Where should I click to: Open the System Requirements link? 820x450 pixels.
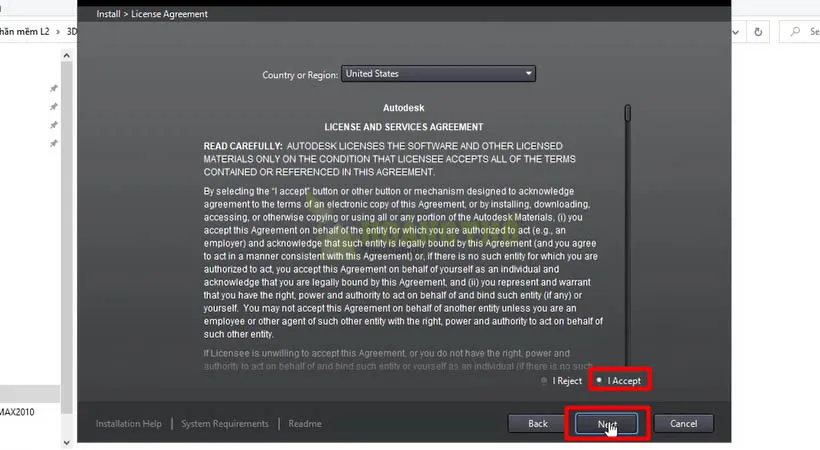point(225,423)
